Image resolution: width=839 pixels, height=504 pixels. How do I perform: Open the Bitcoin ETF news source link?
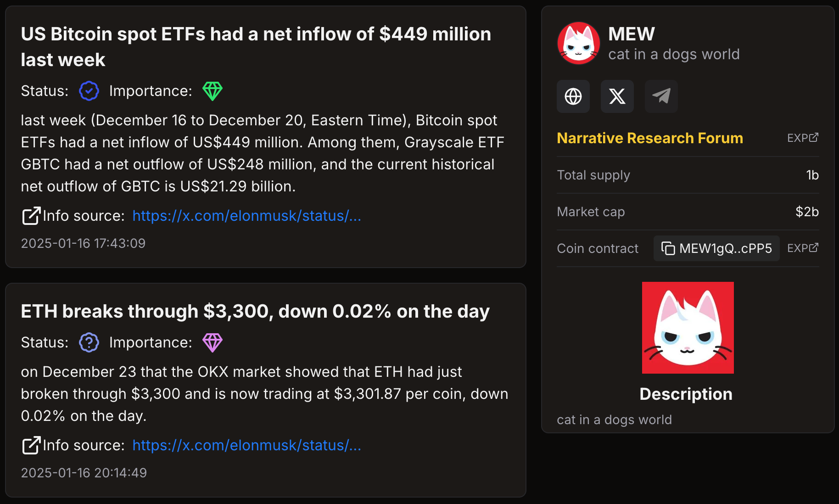246,216
